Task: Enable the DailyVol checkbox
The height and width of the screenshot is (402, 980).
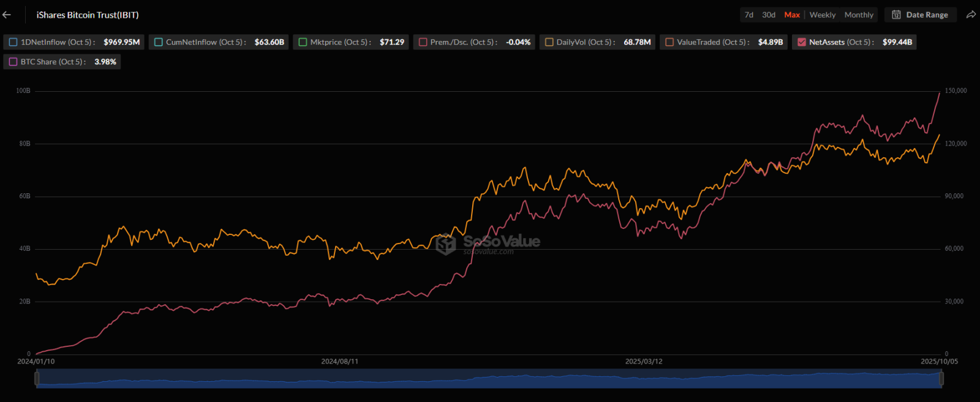Action: pos(549,42)
